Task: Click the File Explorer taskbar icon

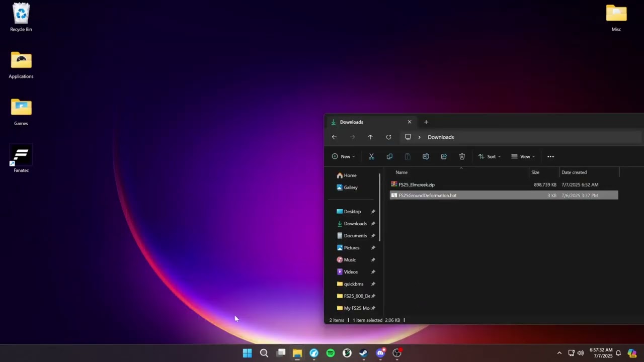Action: coord(297,353)
